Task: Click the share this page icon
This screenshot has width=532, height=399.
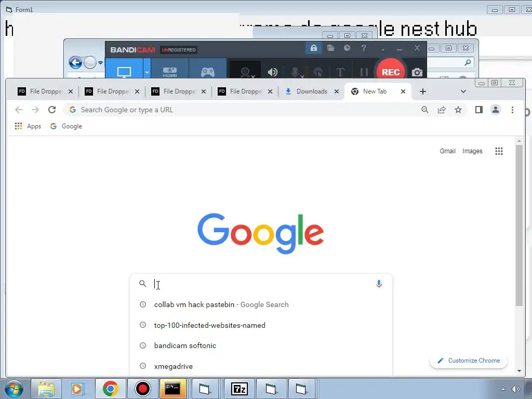Action: click(x=442, y=110)
